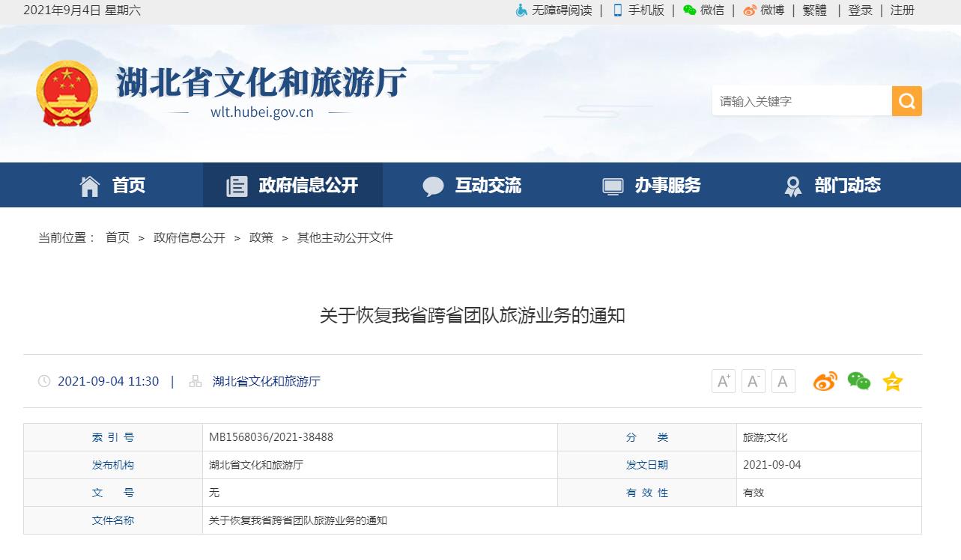Open 办事服务 navigation menu
This screenshot has width=961, height=560.
652,186
